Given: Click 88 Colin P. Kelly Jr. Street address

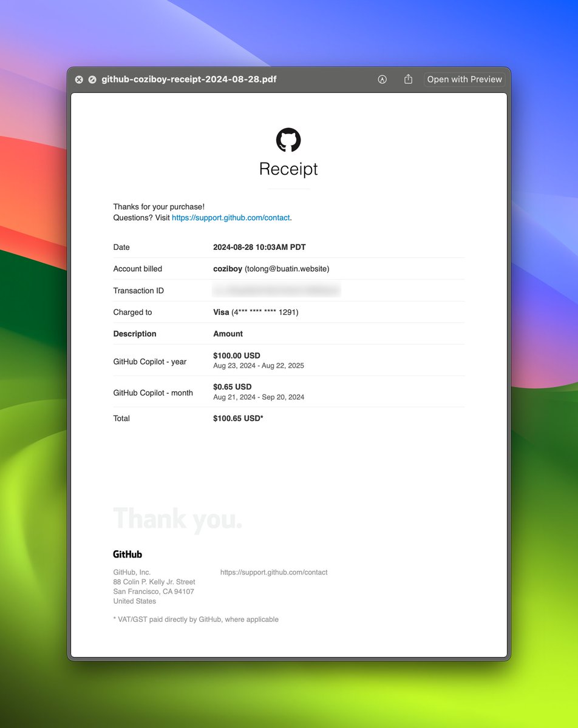Looking at the screenshot, I should point(154,582).
